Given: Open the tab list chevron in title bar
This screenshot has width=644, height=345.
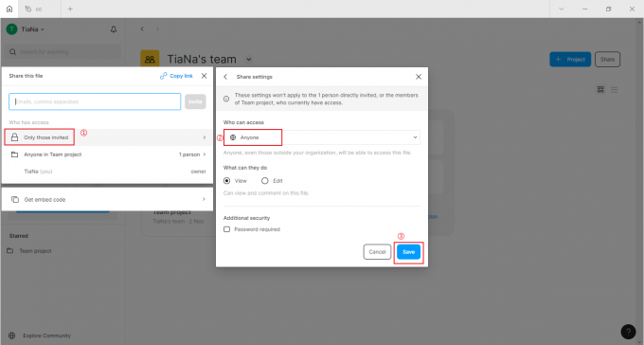Looking at the screenshot, I should pyautogui.click(x=561, y=9).
